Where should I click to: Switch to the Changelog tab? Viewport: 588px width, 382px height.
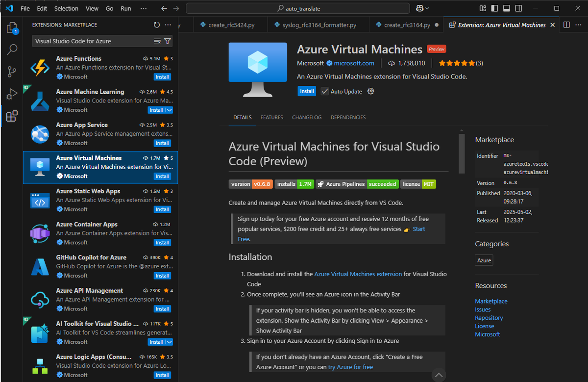tap(307, 118)
